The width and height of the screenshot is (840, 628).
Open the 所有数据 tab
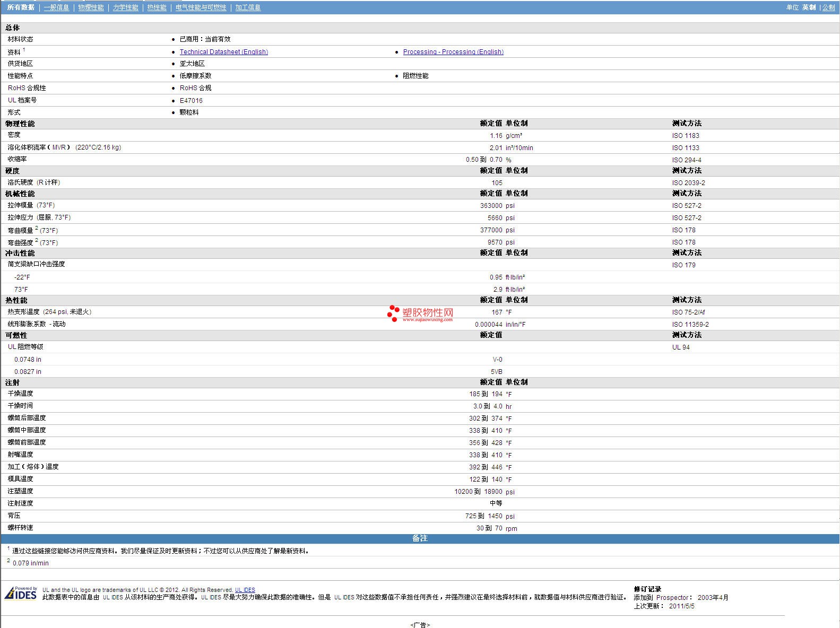(21, 7)
